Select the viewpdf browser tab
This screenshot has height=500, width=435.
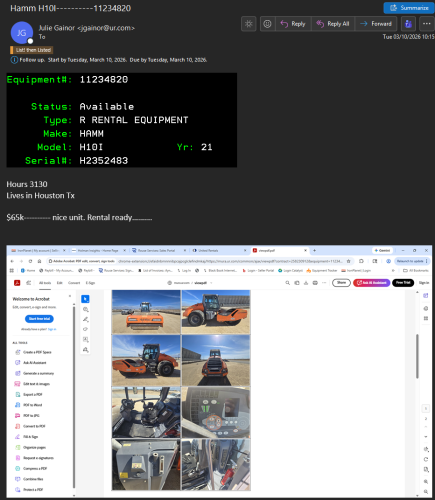[x=279, y=250]
